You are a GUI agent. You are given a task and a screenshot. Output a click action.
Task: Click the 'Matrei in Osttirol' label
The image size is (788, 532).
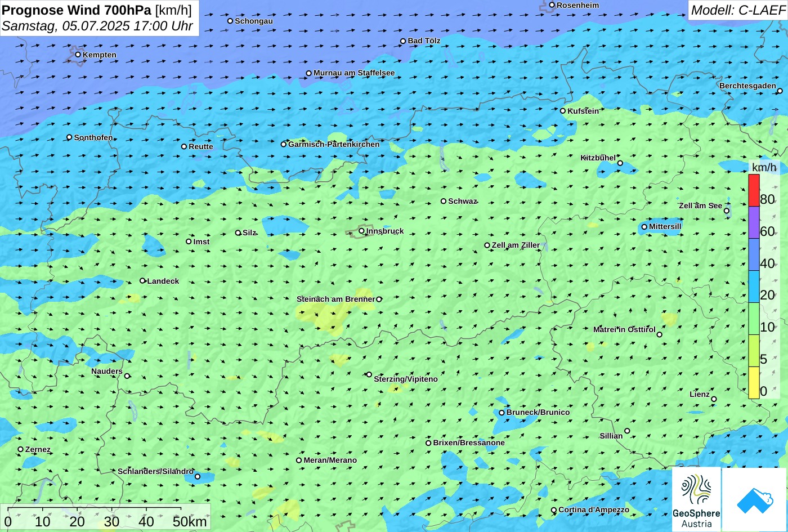(x=624, y=329)
